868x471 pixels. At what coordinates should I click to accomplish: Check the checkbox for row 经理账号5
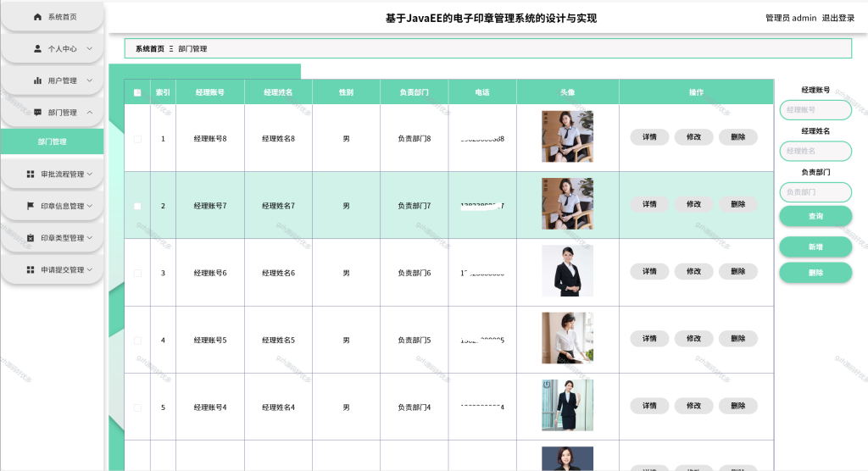[137, 341]
